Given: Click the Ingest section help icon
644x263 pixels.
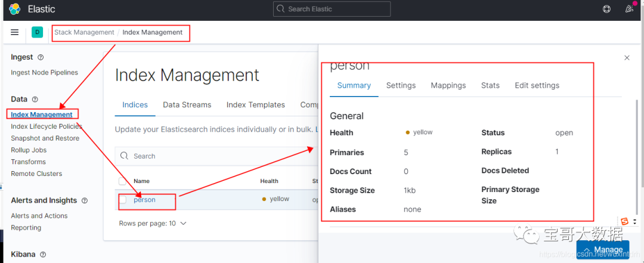Looking at the screenshot, I should coord(41,57).
